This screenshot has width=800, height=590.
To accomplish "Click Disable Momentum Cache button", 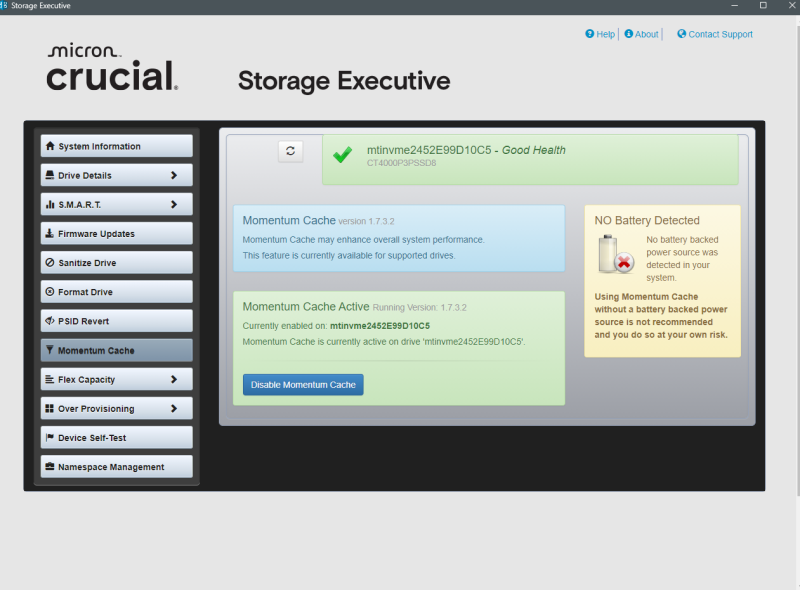I will pyautogui.click(x=303, y=385).
